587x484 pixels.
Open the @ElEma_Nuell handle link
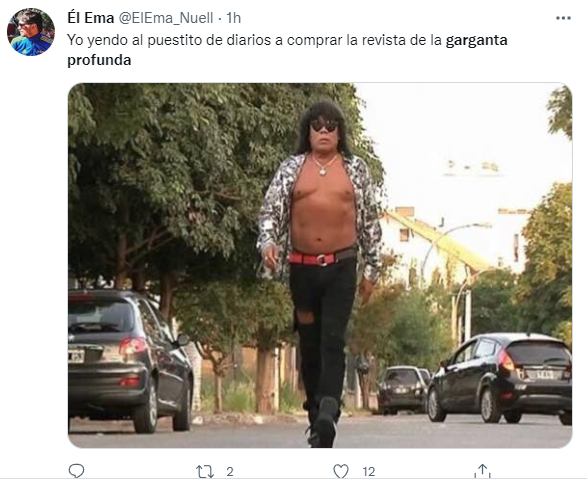click(166, 18)
